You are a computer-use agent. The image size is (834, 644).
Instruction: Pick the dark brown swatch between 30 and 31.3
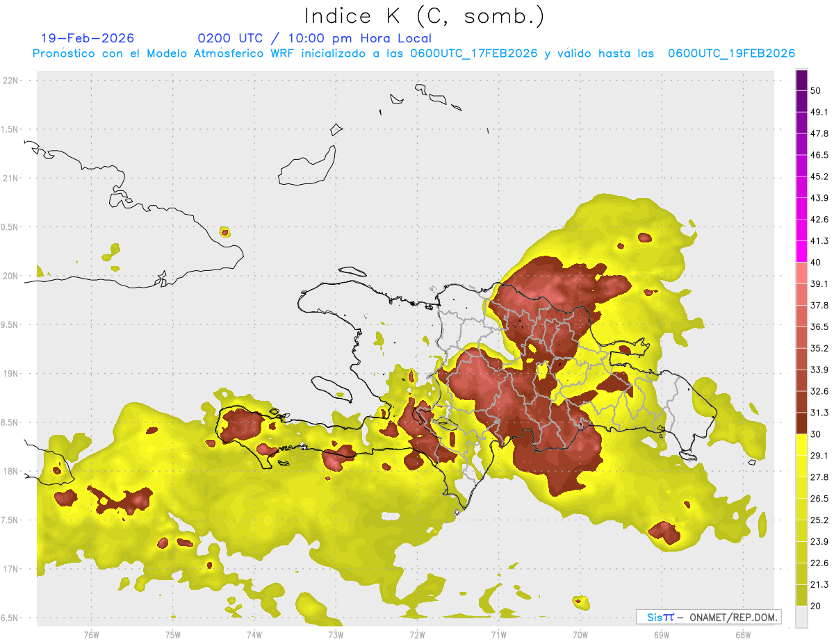click(801, 424)
